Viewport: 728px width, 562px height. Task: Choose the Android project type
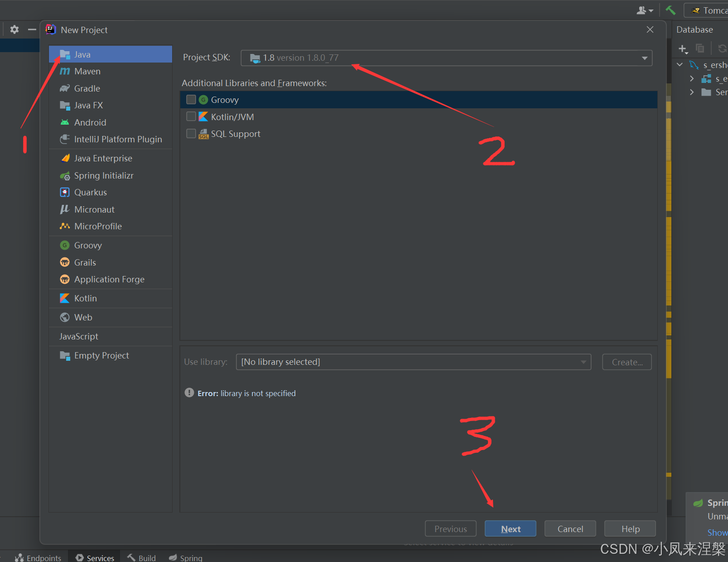coord(110,122)
